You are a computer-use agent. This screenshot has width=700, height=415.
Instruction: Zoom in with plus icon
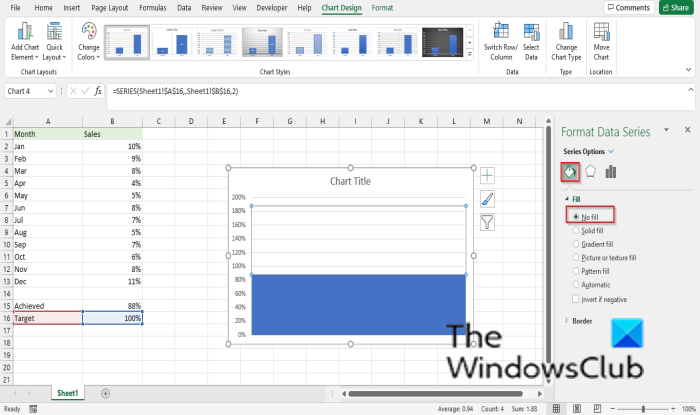point(673,409)
